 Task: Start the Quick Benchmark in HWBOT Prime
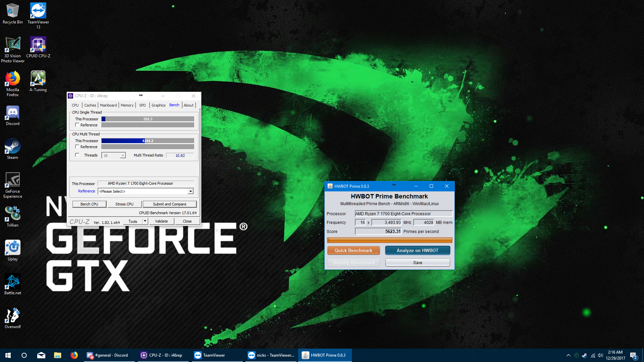pos(354,250)
